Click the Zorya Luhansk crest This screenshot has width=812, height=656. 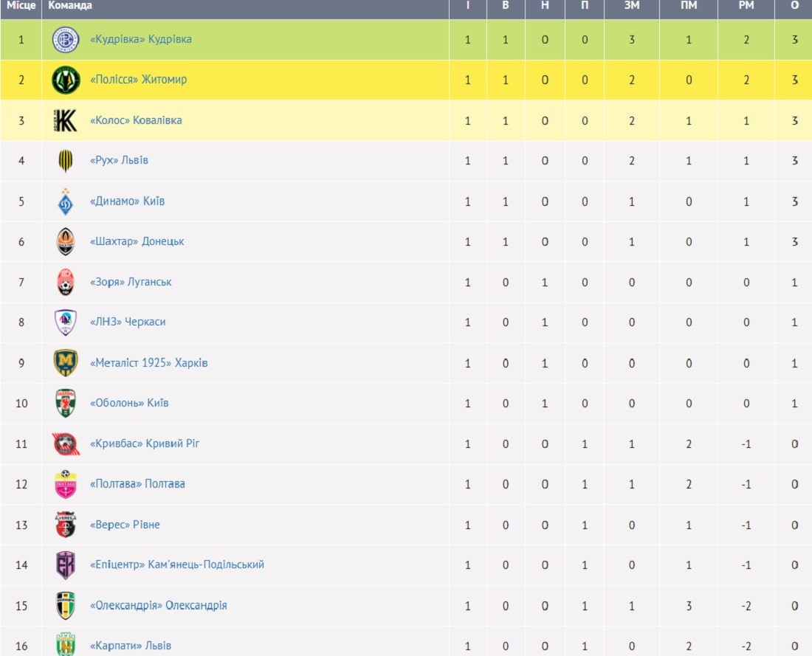[x=66, y=282]
